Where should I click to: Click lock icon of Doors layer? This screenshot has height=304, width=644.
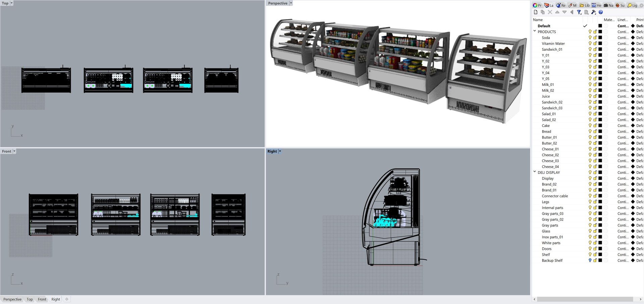click(x=595, y=249)
